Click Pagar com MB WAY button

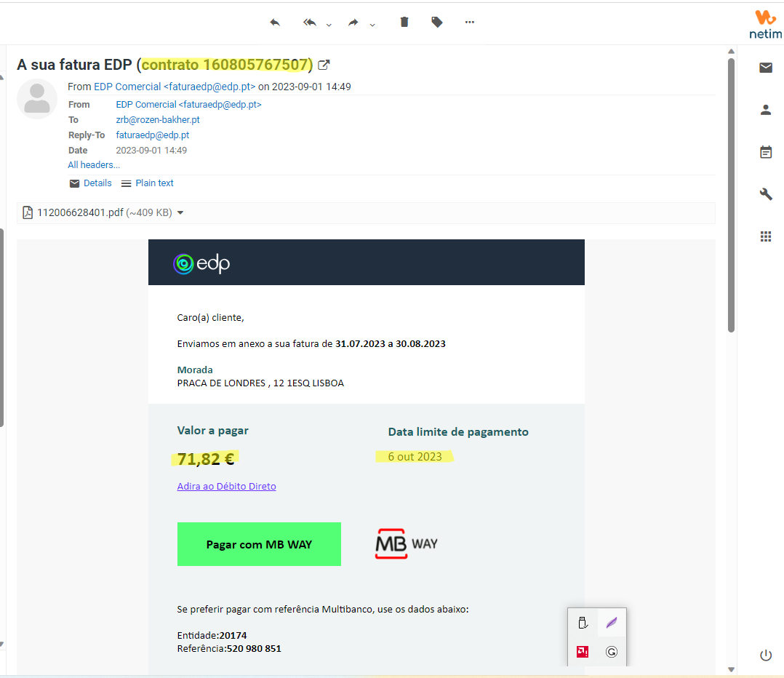[x=259, y=544]
